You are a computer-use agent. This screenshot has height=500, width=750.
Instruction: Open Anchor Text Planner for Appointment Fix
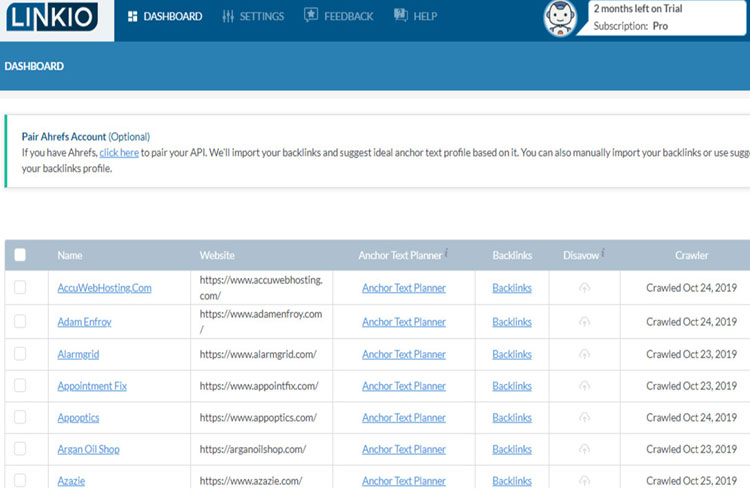pyautogui.click(x=404, y=386)
